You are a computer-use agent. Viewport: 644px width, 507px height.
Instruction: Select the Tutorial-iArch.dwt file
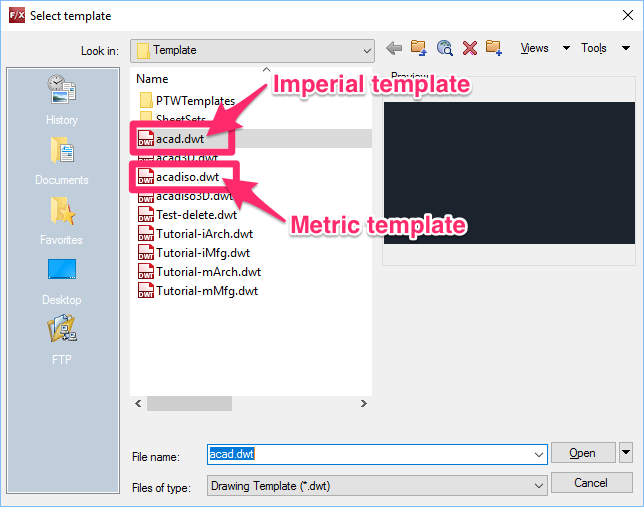(196, 234)
